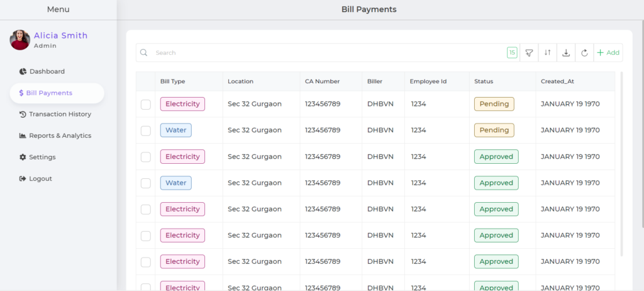Click the Add button
This screenshot has height=291, width=644.
point(608,53)
